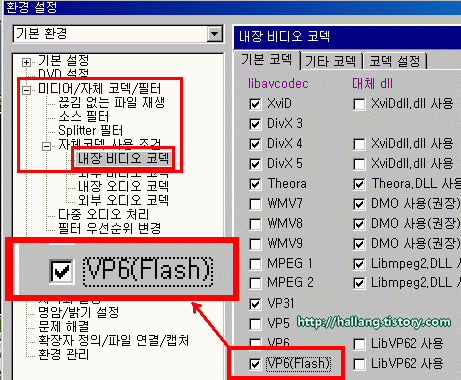461x380 pixels.
Task: Check XviDdll.dll 사용 in the XviD row
Action: click(x=359, y=104)
